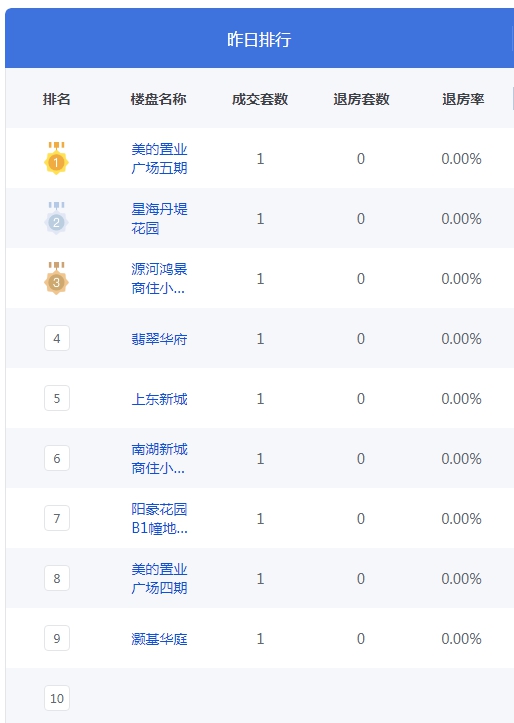
Task: Click the 昨日排行 tab header
Action: (x=259, y=39)
